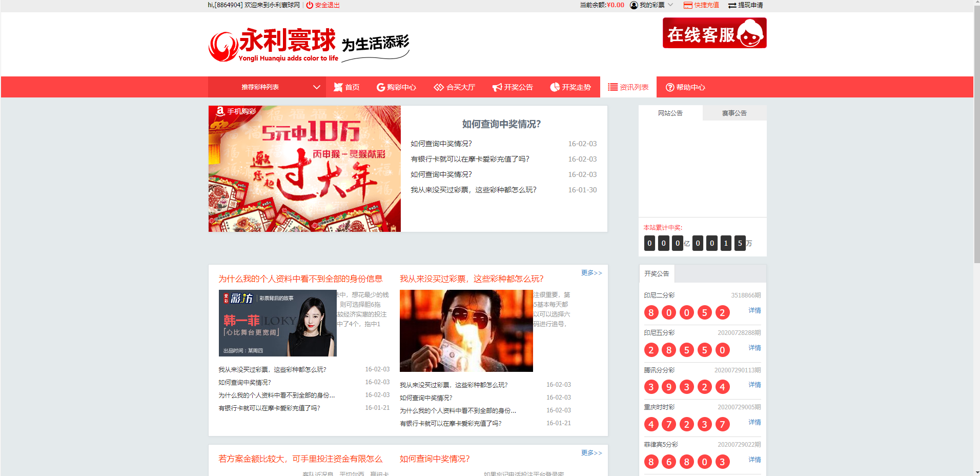
Task: Open 有银行卡就可以在摩卡爱彩充值了吗? in the top list
Action: [469, 159]
